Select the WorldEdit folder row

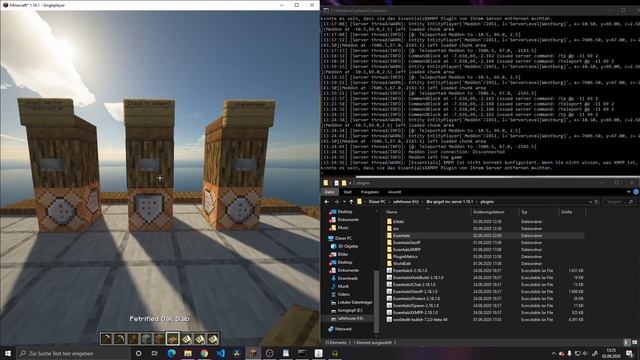[x=485, y=263]
